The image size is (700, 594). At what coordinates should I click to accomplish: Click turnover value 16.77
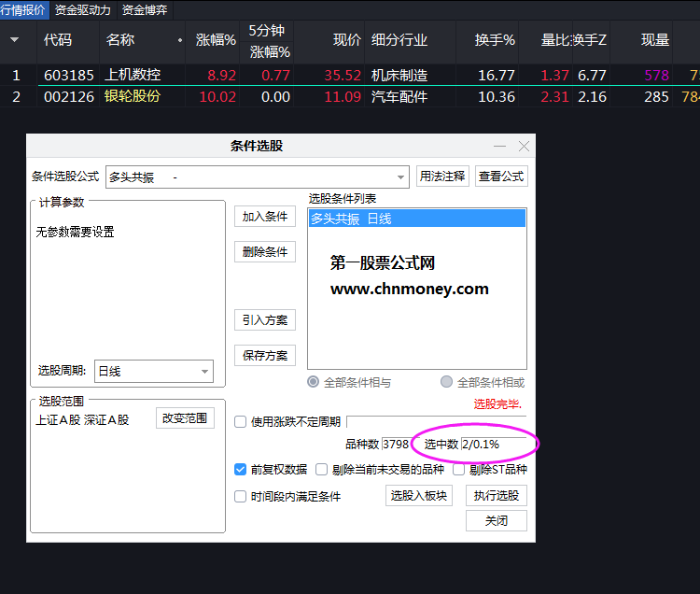coord(497,75)
